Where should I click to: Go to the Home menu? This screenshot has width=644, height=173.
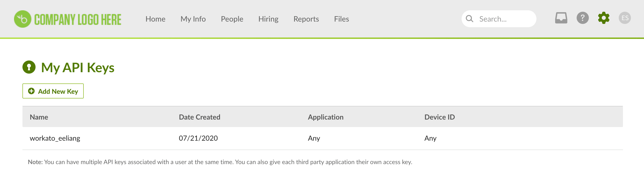155,19
